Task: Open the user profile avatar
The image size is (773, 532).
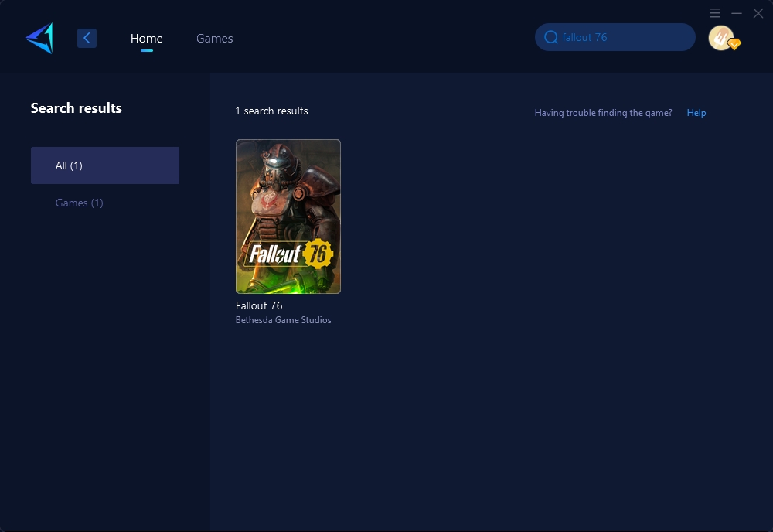Action: coord(720,38)
